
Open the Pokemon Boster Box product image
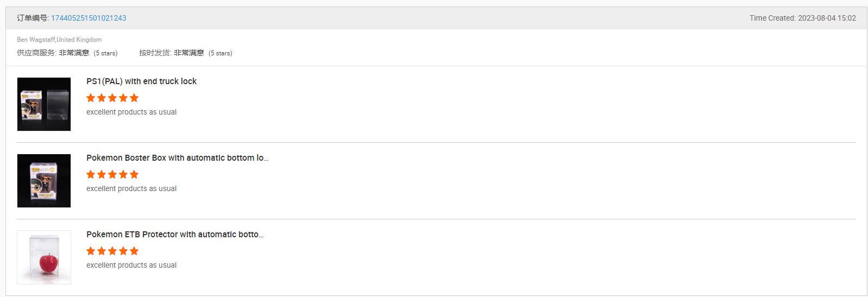[x=44, y=181]
